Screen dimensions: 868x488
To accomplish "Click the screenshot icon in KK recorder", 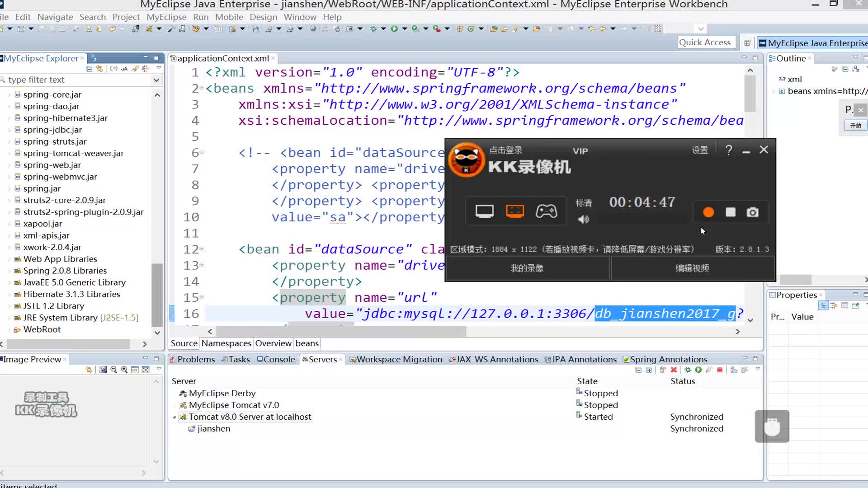I will point(752,211).
